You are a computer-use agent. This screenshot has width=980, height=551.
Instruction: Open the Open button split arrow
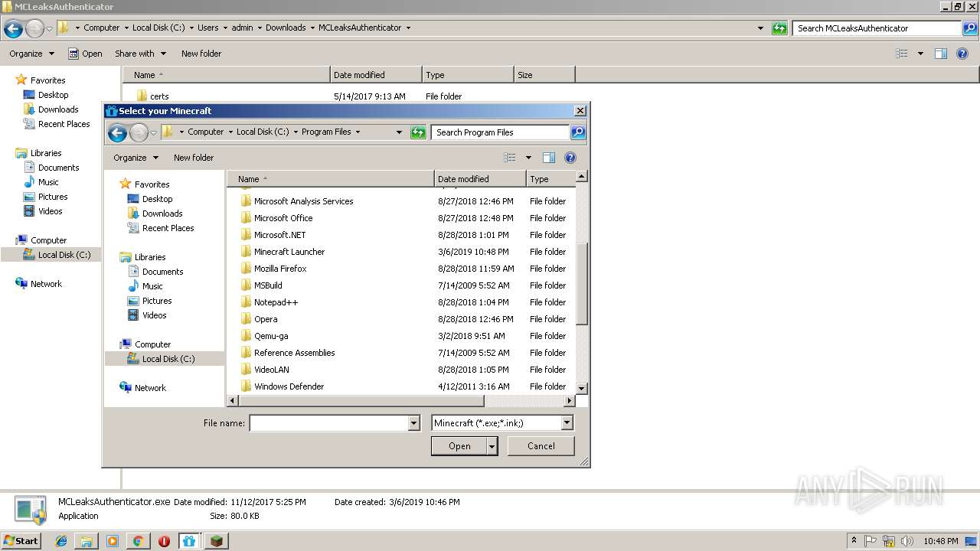point(492,446)
